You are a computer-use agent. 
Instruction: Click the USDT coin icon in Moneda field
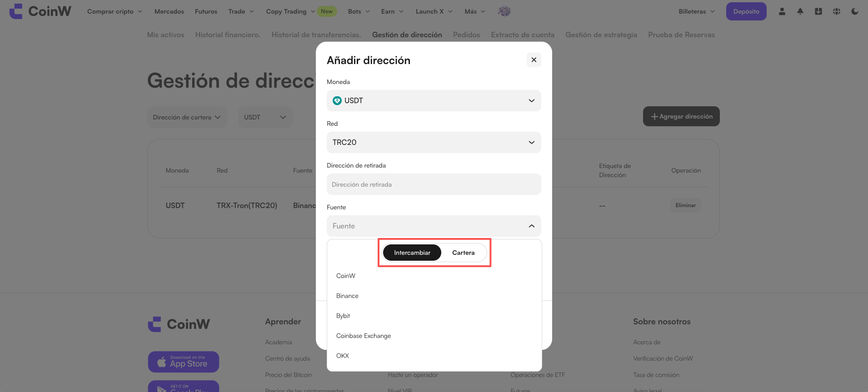pyautogui.click(x=337, y=101)
